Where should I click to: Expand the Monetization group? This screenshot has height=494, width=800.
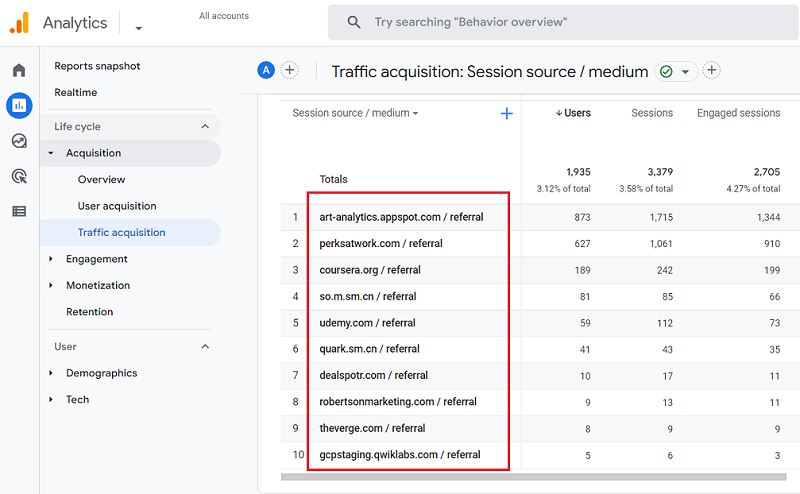(51, 285)
